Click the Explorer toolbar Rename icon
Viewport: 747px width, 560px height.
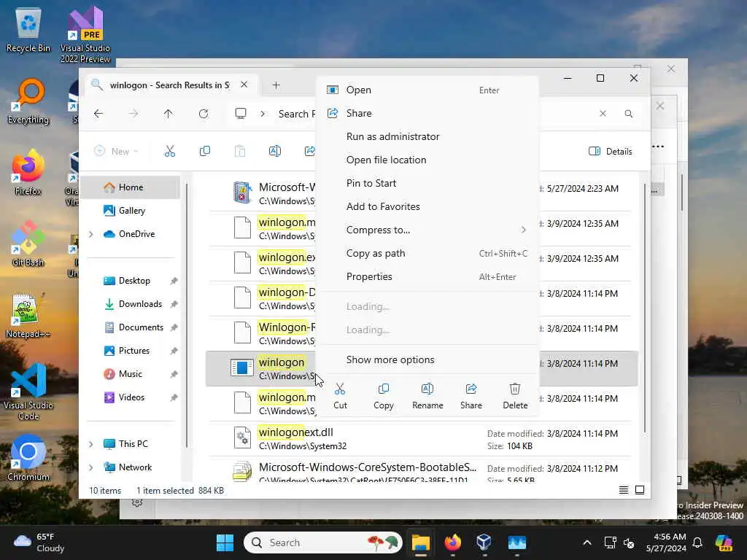coord(275,152)
